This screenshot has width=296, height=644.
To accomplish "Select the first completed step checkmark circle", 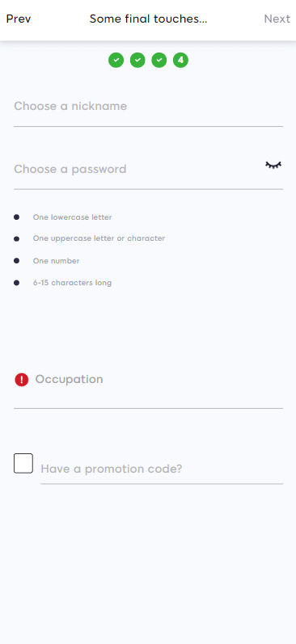I will point(116,60).
